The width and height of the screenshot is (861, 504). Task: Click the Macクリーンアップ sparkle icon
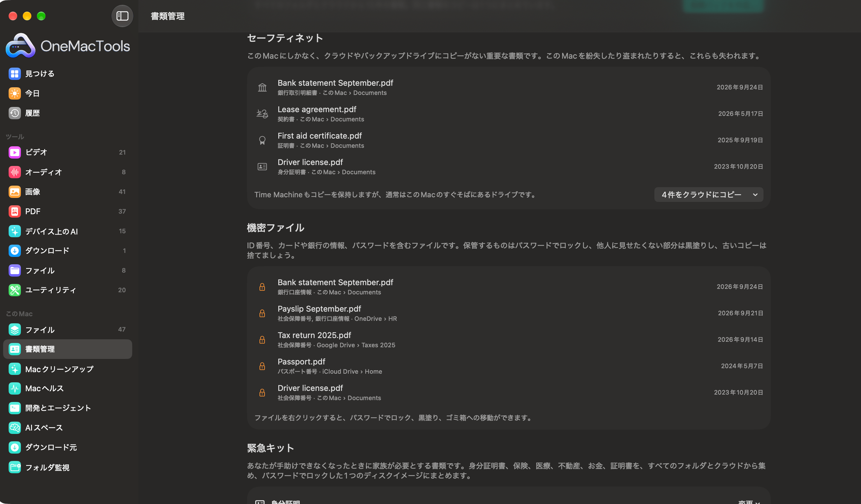(15, 369)
